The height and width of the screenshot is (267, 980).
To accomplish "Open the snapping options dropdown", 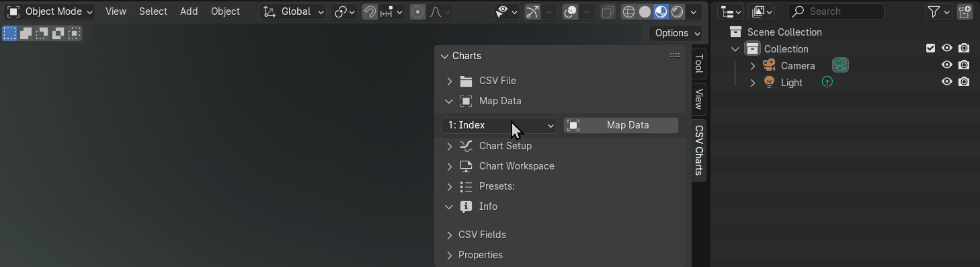I will pos(391,11).
